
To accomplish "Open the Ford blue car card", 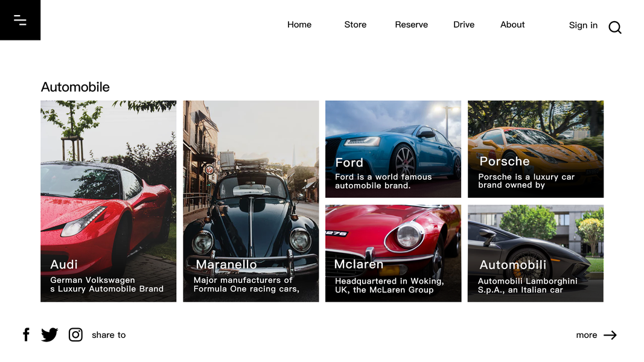I will click(393, 149).
